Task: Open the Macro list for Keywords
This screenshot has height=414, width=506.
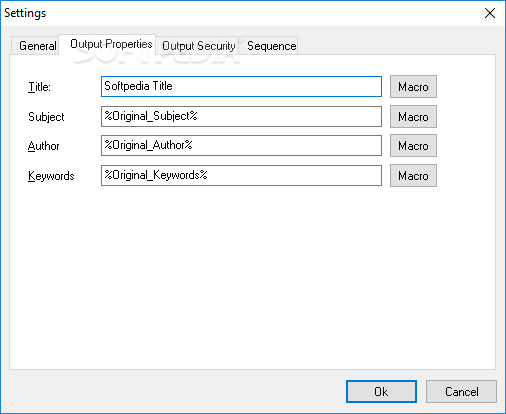Action: (413, 176)
